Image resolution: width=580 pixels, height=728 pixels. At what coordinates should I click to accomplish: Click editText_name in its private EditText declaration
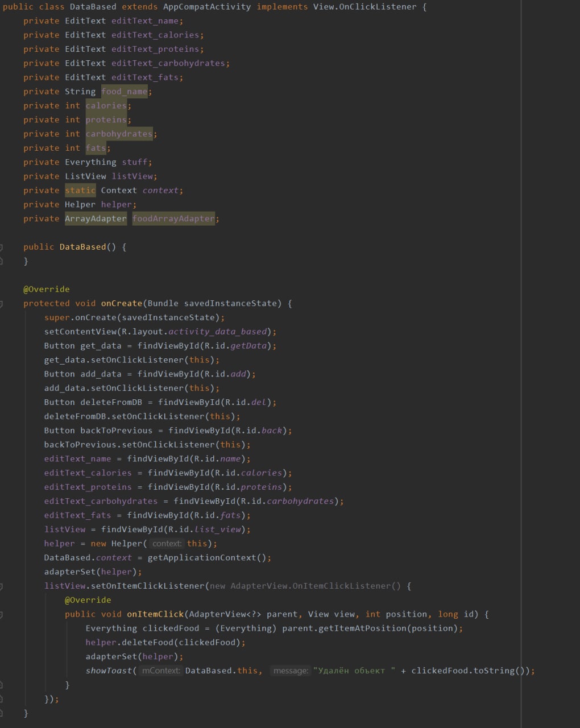(x=145, y=21)
